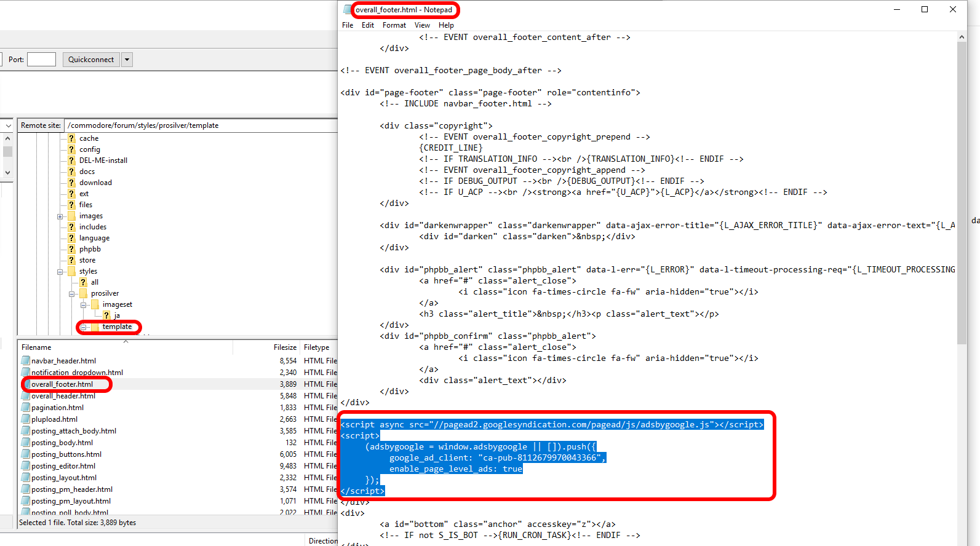Select overall_header.html in the file list
This screenshot has width=980, height=546.
[63, 396]
